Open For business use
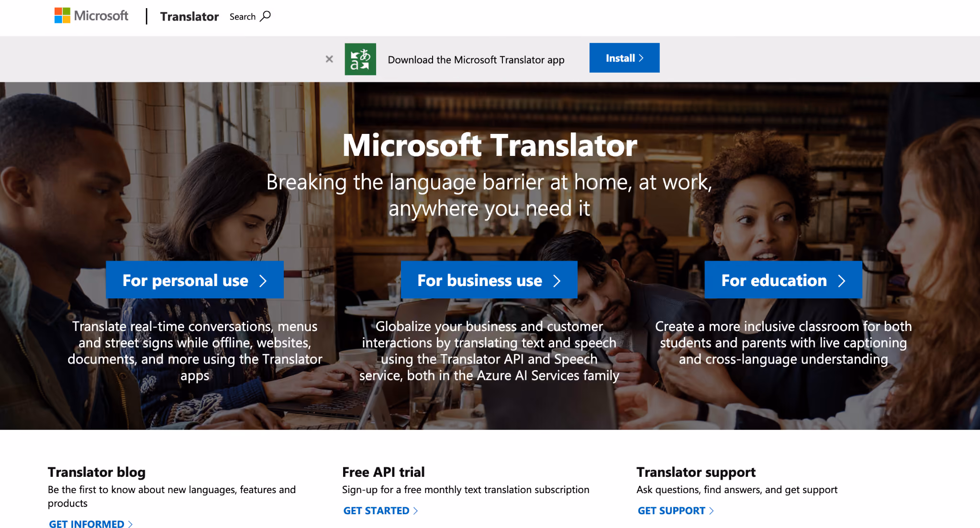980x528 pixels. point(489,280)
